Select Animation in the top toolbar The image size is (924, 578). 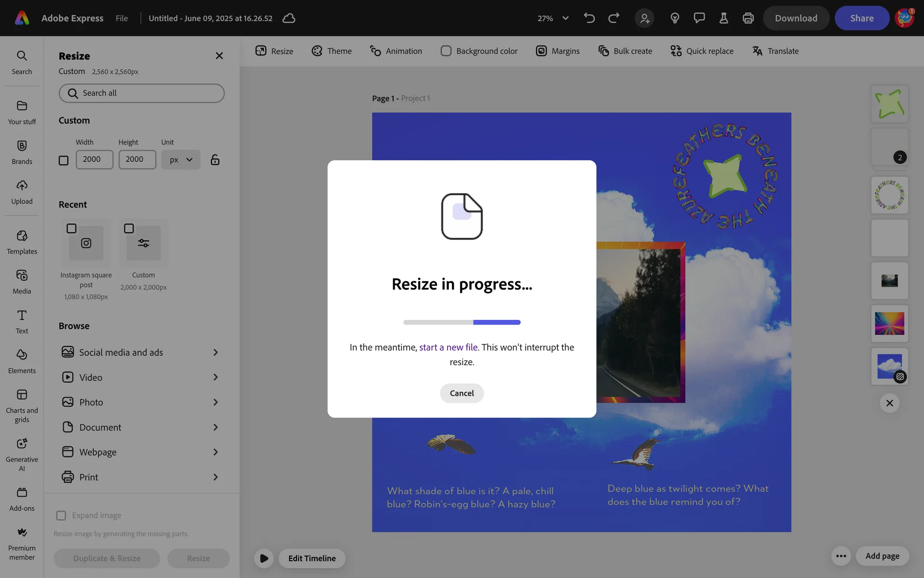[396, 51]
